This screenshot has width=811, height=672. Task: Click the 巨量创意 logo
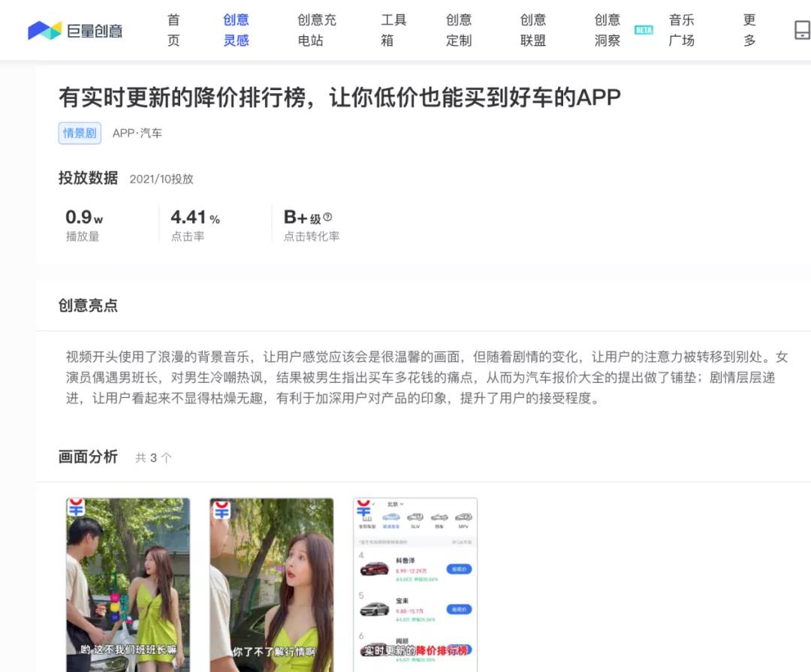click(74, 30)
